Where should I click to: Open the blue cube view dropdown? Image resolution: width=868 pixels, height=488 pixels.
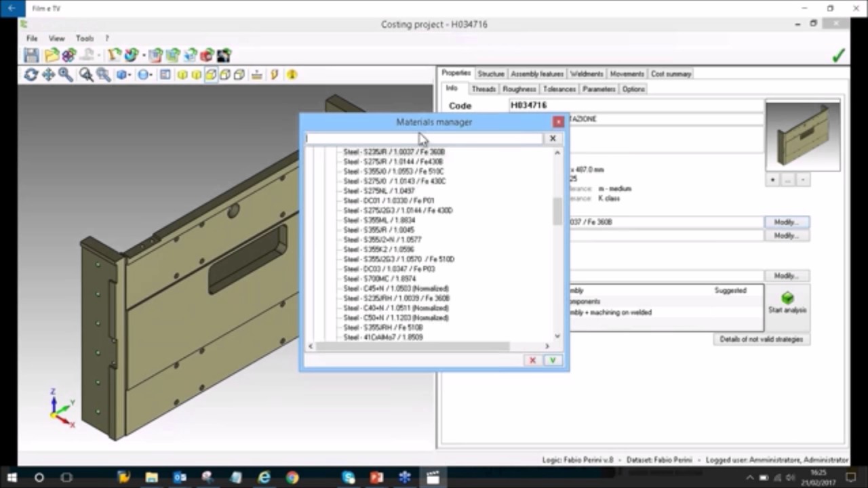[123, 75]
